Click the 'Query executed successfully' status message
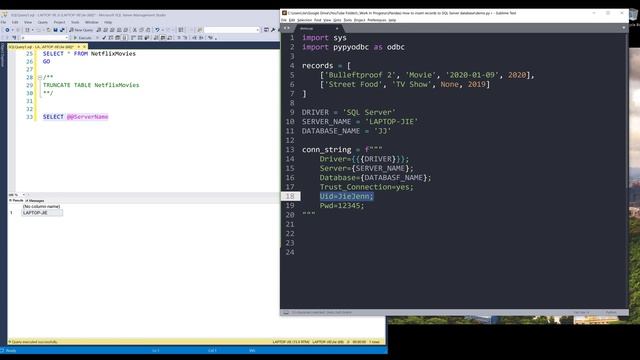Image resolution: width=640 pixels, height=360 pixels. coord(35,342)
